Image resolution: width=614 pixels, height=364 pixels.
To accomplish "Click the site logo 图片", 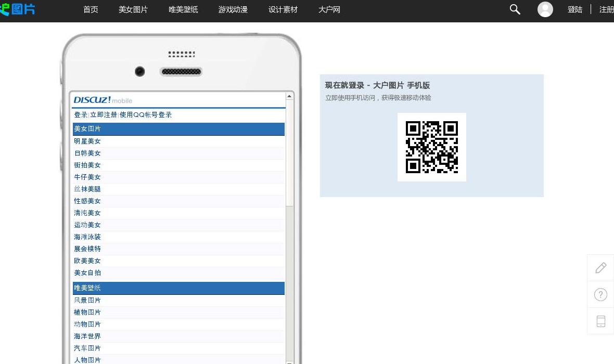I will tap(17, 9).
